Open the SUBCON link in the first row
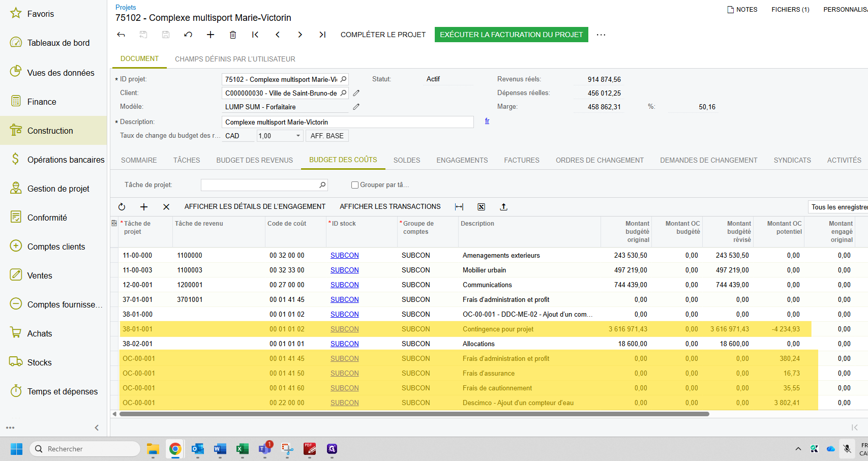The height and width of the screenshot is (461, 868). (x=344, y=255)
